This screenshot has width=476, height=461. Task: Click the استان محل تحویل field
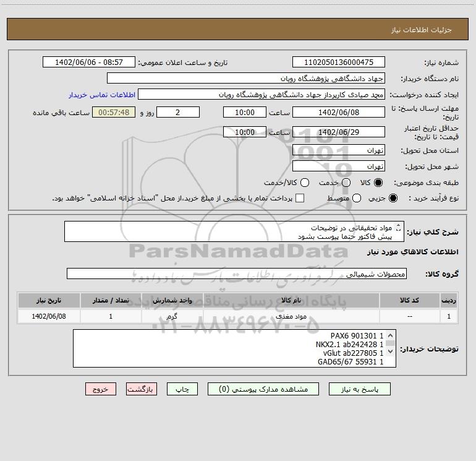point(339,150)
